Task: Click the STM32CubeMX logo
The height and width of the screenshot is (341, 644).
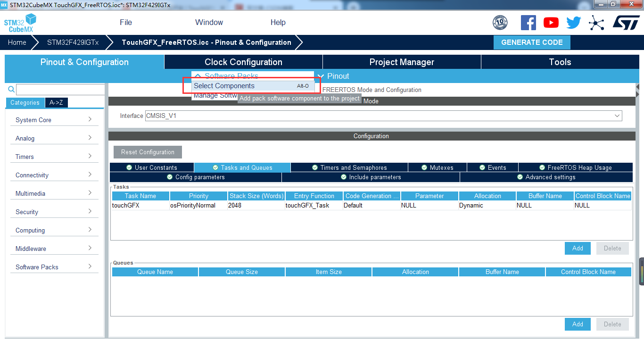Action: point(20,23)
